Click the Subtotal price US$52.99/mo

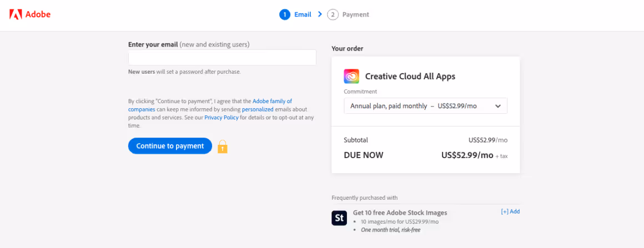pyautogui.click(x=488, y=140)
